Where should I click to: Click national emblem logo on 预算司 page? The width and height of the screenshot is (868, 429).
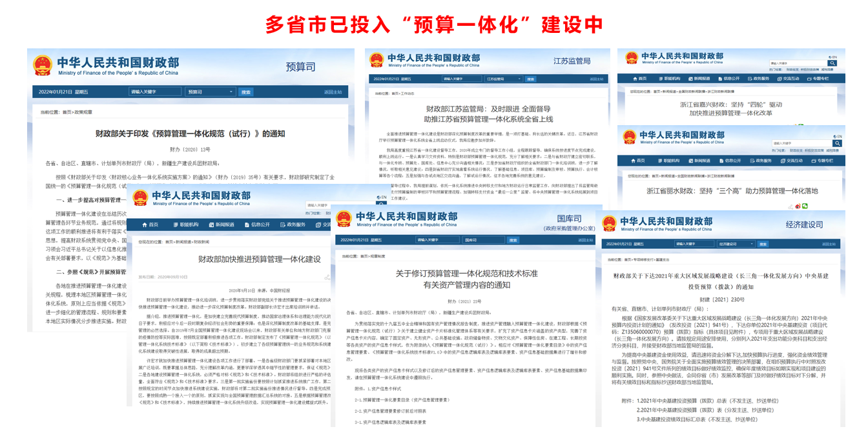click(x=43, y=65)
